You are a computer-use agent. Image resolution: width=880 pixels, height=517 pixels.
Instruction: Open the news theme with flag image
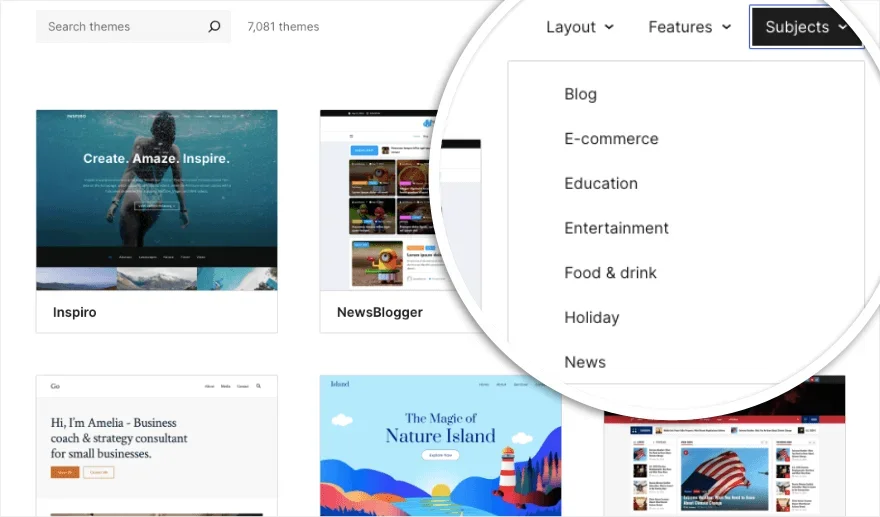tap(725, 460)
